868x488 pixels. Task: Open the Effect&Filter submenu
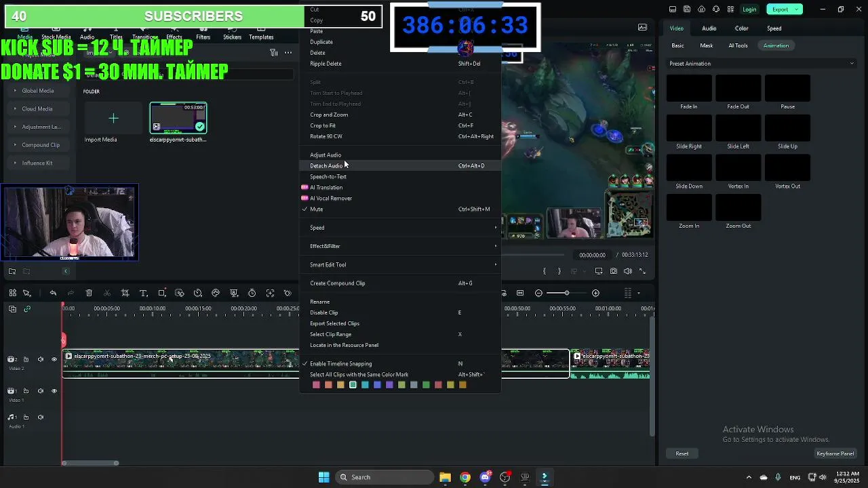click(400, 246)
